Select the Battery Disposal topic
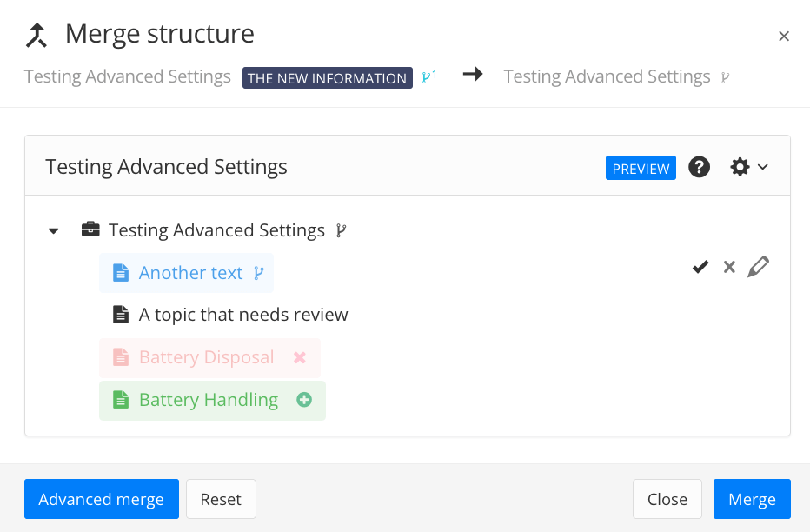 [206, 357]
